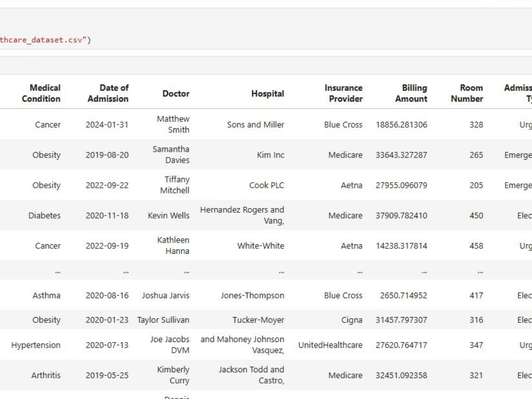
Task: Click room number 450
Action: [476, 215]
